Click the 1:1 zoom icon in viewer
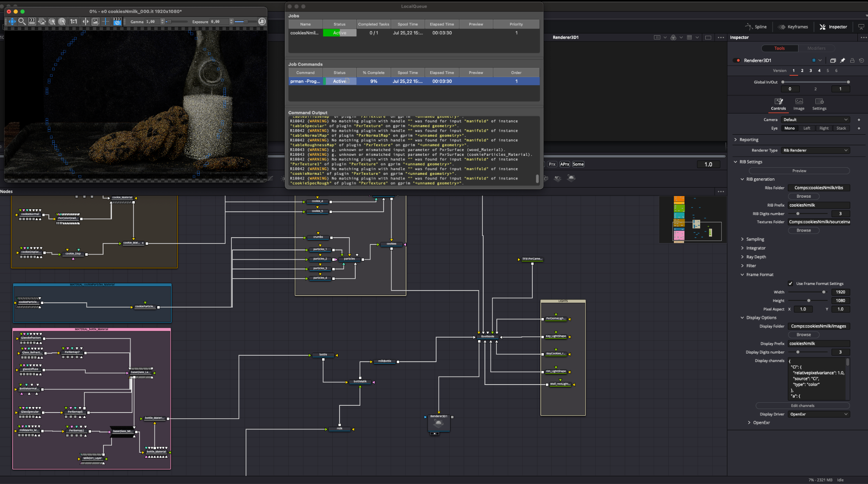Screen dimensions: 868x484 (x=74, y=21)
